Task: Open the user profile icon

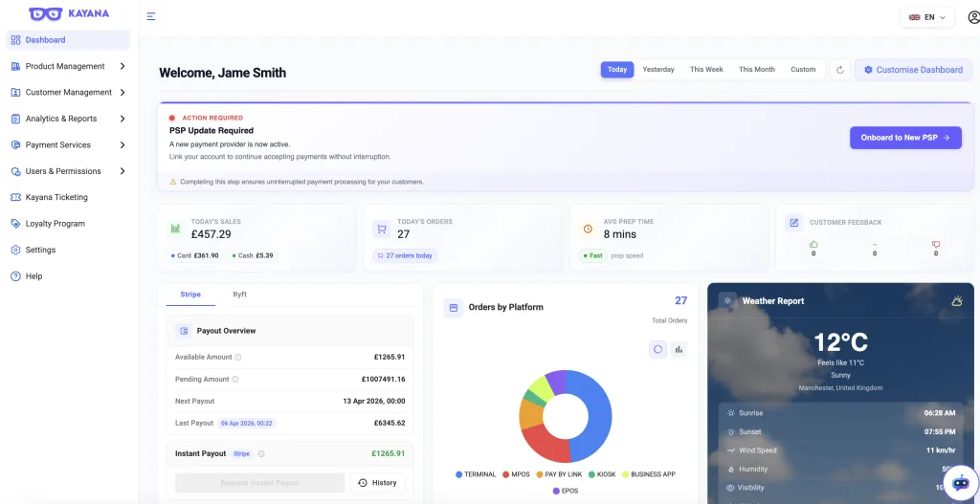Action: tap(973, 17)
